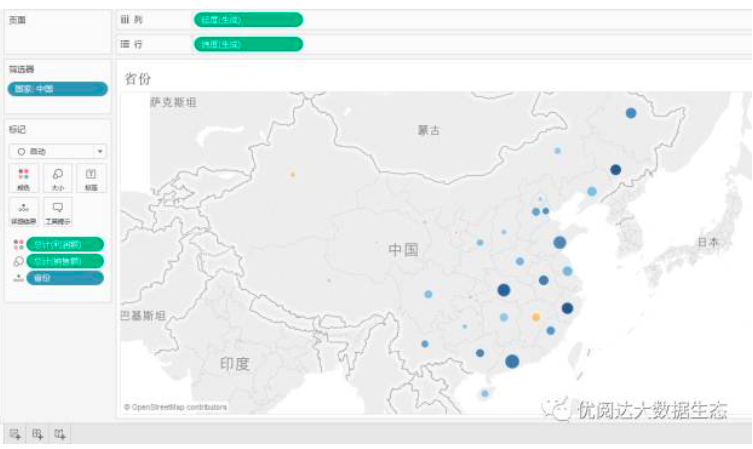Select the 总计(利润额) pill on marks card
This screenshot has width=753, height=449.
65,244
